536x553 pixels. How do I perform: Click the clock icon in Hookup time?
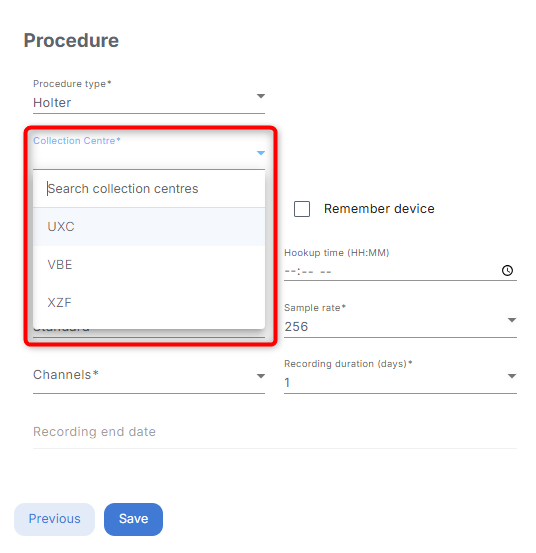(507, 271)
